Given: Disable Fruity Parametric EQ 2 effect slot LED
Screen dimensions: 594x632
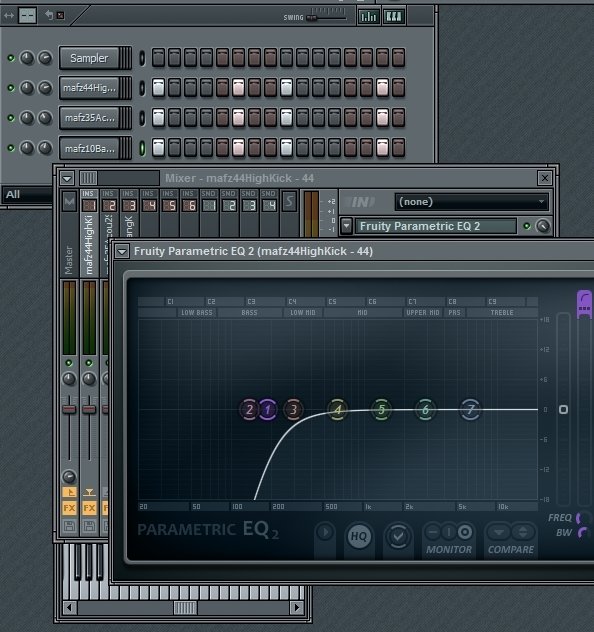Looking at the screenshot, I should pyautogui.click(x=526, y=226).
